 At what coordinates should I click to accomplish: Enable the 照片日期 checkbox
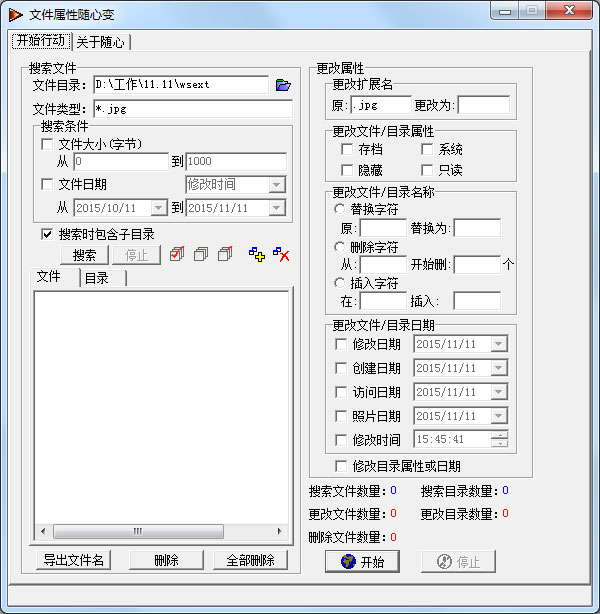pos(341,416)
